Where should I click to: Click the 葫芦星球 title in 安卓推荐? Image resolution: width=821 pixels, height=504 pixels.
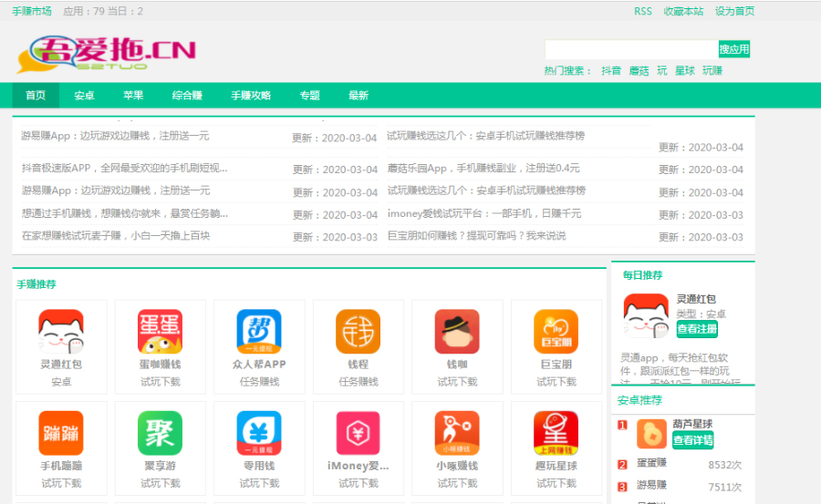tap(692, 424)
